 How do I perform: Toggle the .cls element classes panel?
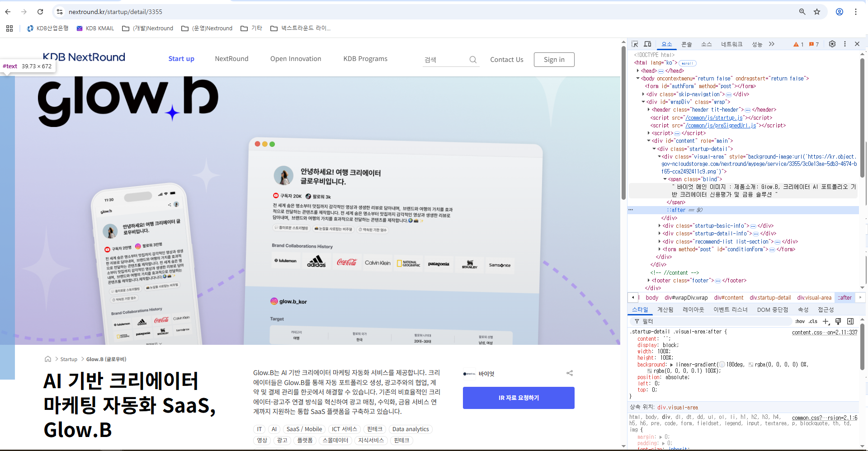click(813, 321)
